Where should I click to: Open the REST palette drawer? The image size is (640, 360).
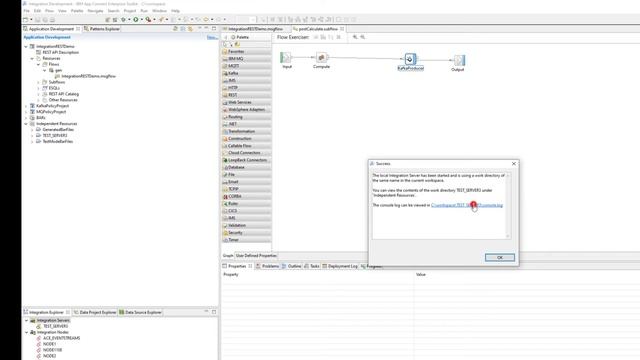(x=247, y=95)
